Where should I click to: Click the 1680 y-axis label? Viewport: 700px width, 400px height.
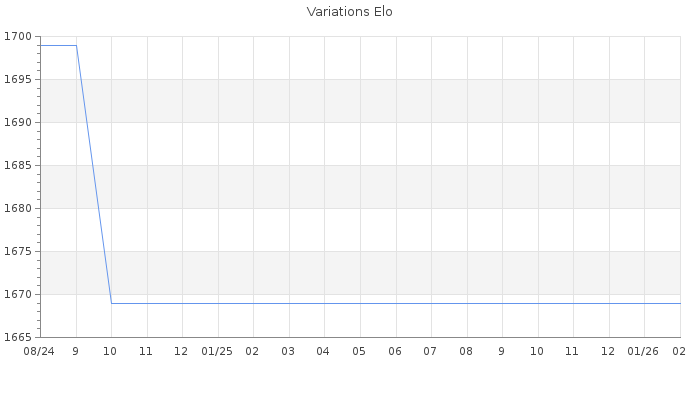[x=18, y=209]
